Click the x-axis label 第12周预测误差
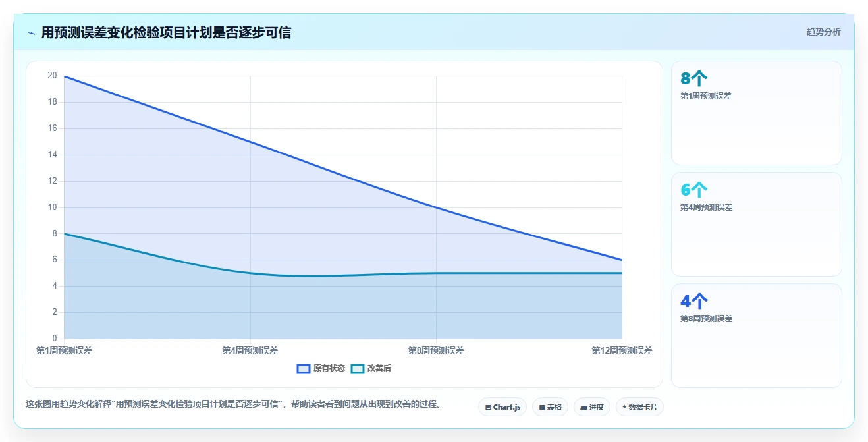Image resolution: width=868 pixels, height=442 pixels. point(622,350)
